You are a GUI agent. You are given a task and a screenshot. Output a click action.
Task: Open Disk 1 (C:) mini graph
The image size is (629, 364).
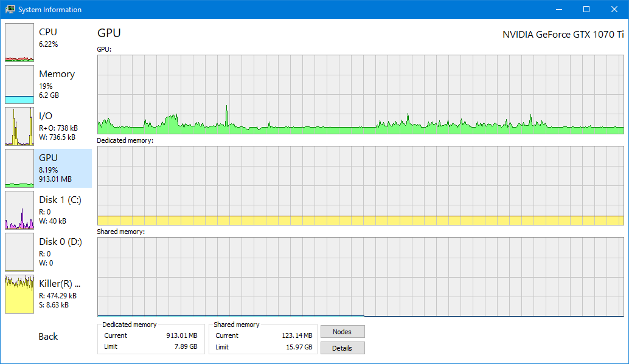click(x=19, y=210)
